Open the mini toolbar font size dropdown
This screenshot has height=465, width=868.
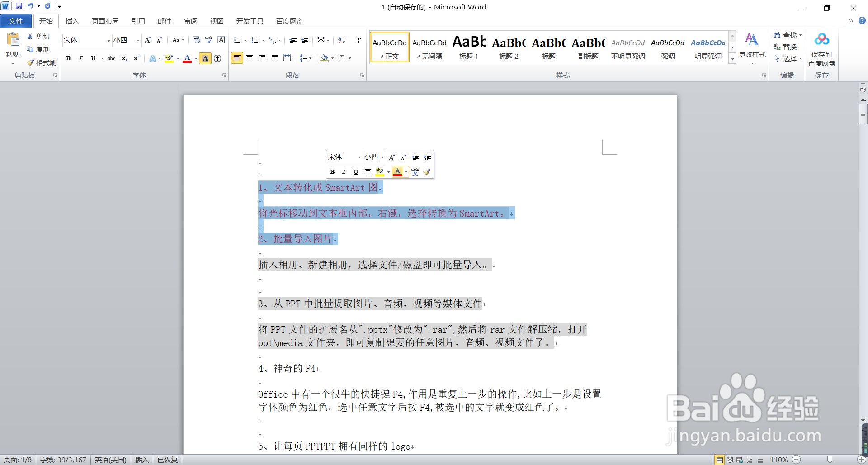pos(382,157)
